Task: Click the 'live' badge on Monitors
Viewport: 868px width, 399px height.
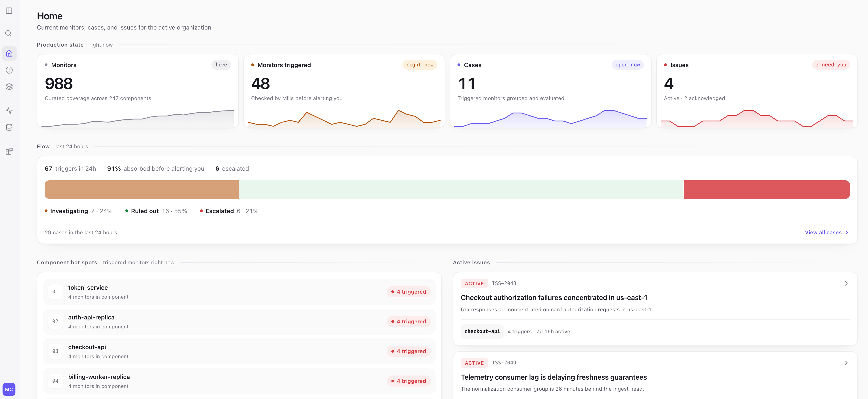Action: tap(221, 65)
